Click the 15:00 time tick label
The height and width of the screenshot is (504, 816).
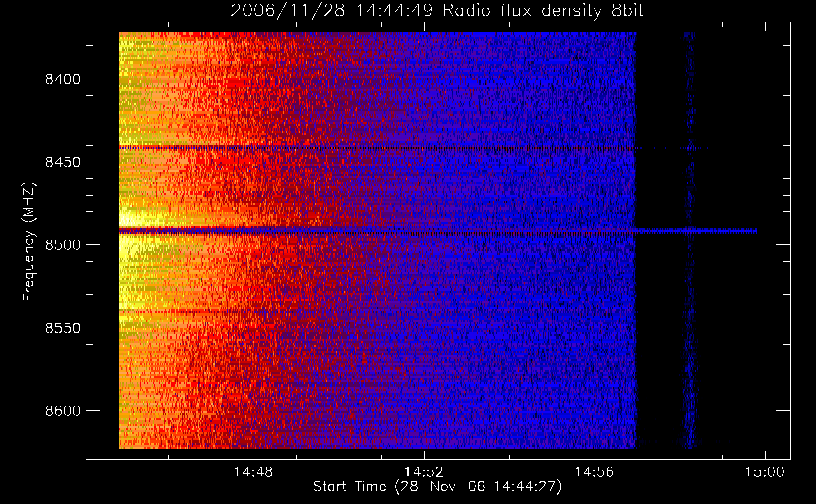(765, 472)
